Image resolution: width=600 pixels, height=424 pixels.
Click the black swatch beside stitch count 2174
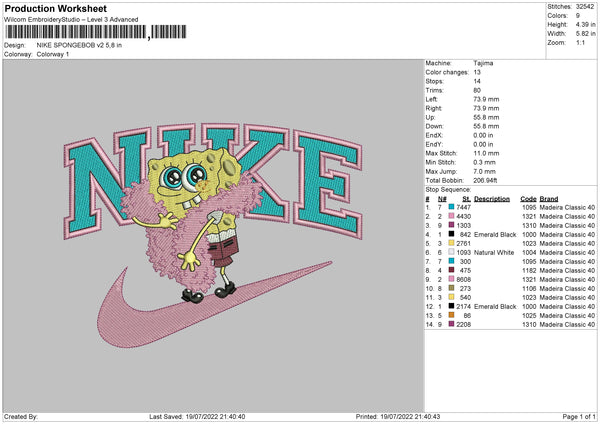tap(452, 306)
